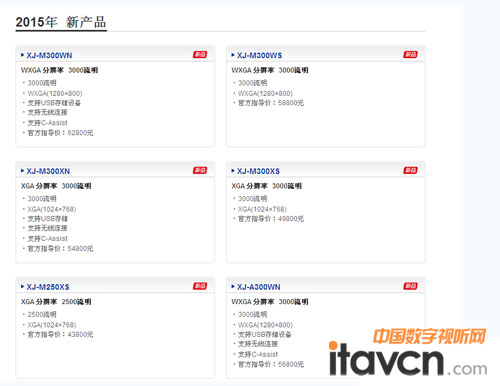Click the 58800元 price line under XJ-M300WS
Viewport: 500px width, 386px height.
271,103
